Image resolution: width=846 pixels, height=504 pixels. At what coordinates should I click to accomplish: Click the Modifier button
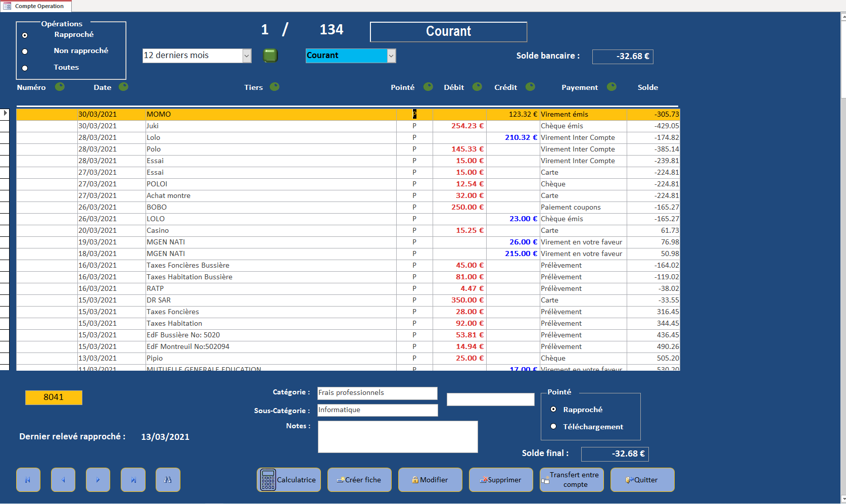click(430, 480)
